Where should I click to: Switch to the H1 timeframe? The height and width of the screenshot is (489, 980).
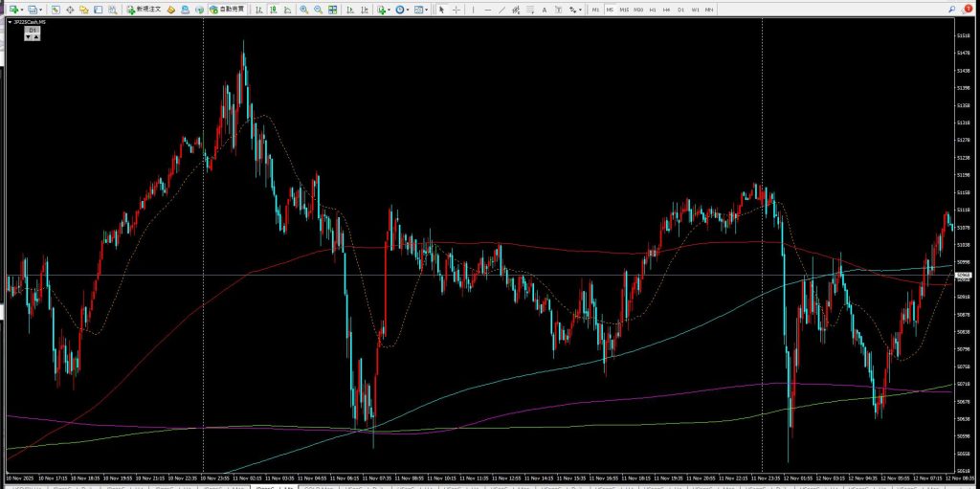pos(652,10)
